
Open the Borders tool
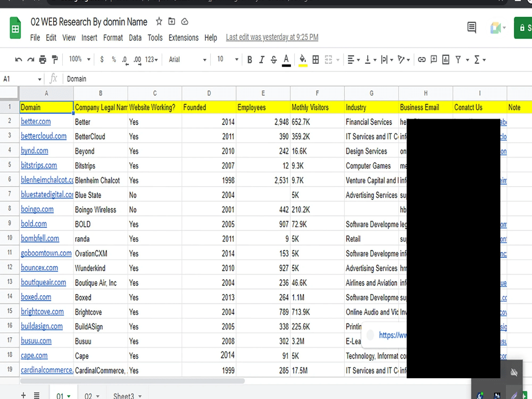pyautogui.click(x=315, y=60)
